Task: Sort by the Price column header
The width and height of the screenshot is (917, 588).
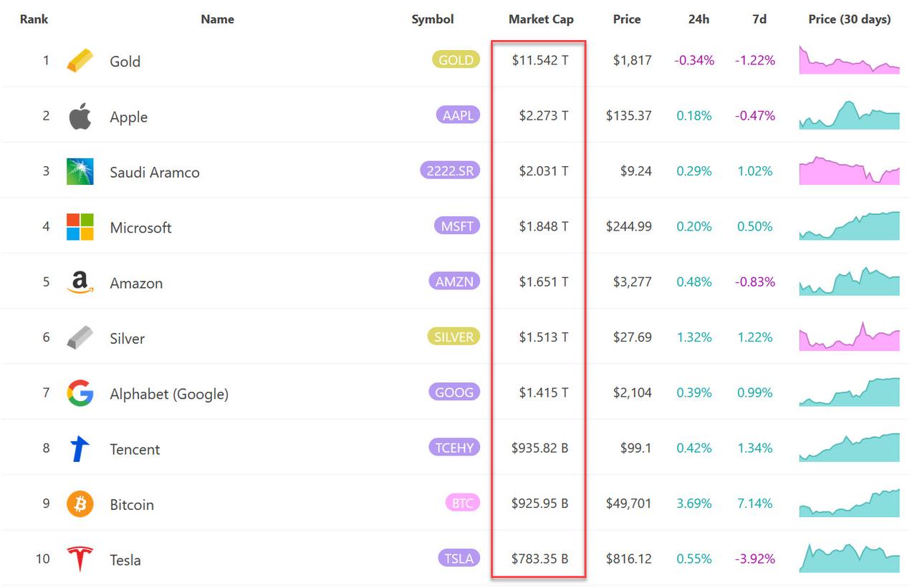Action: point(627,19)
